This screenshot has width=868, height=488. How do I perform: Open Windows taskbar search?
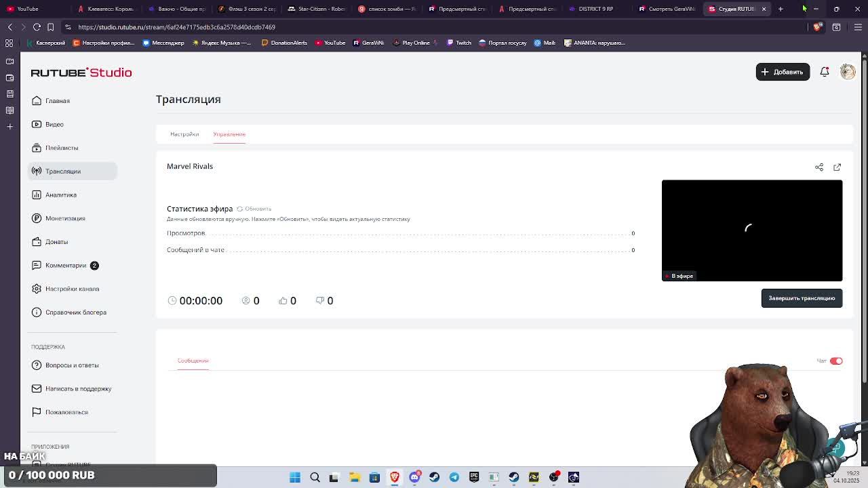tap(315, 477)
